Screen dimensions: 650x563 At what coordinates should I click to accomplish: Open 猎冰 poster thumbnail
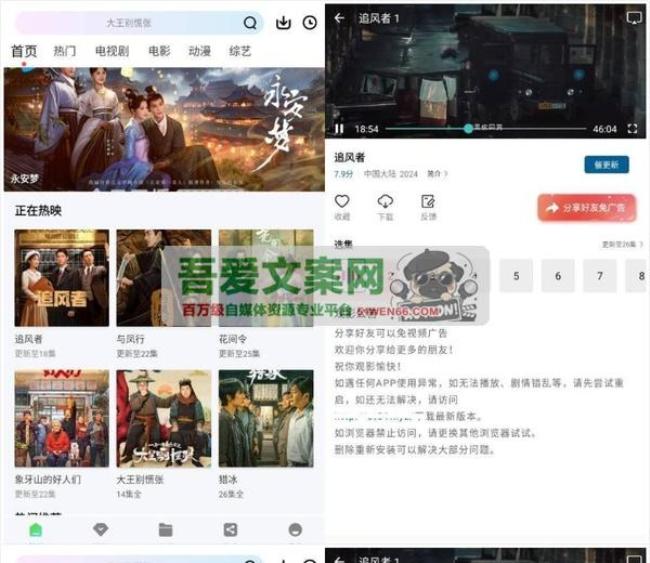266,419
